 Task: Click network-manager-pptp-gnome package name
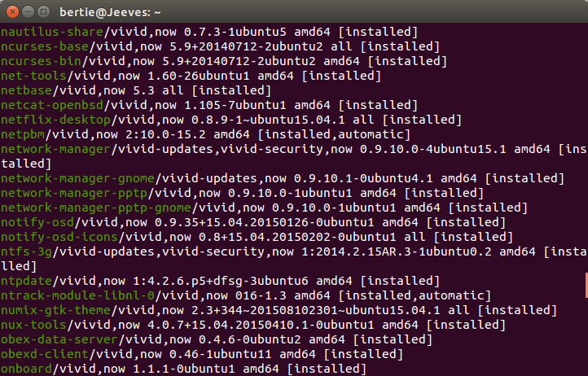[x=96, y=208]
